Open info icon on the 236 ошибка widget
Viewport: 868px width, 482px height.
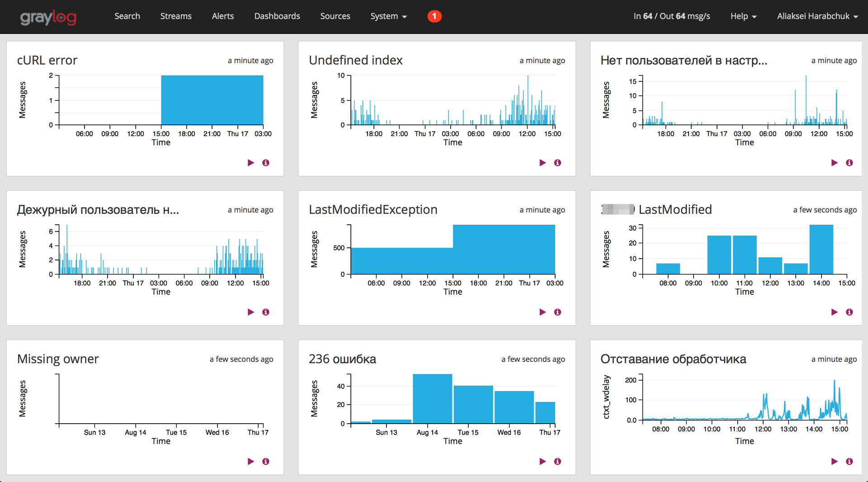click(557, 461)
